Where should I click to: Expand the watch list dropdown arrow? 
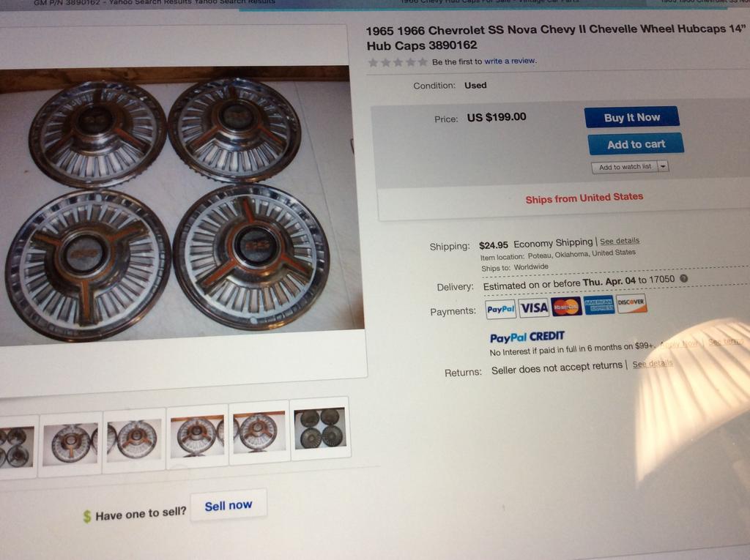pos(663,166)
